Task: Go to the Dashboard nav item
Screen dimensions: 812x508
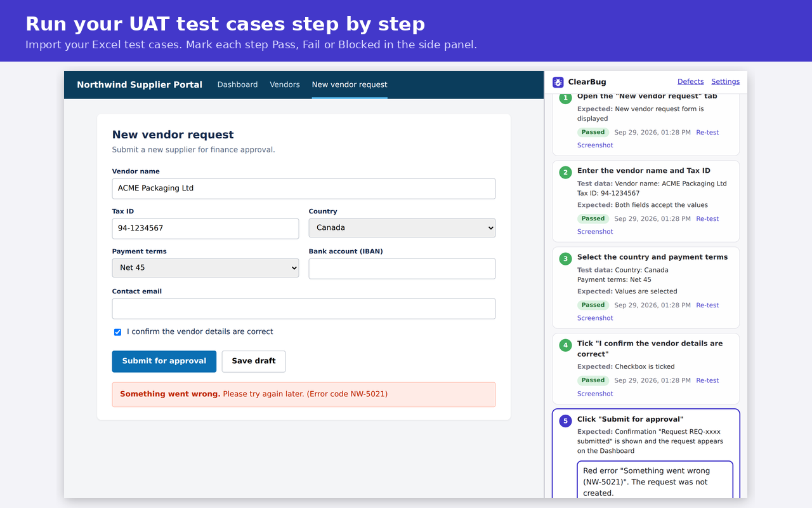Action: click(x=237, y=84)
